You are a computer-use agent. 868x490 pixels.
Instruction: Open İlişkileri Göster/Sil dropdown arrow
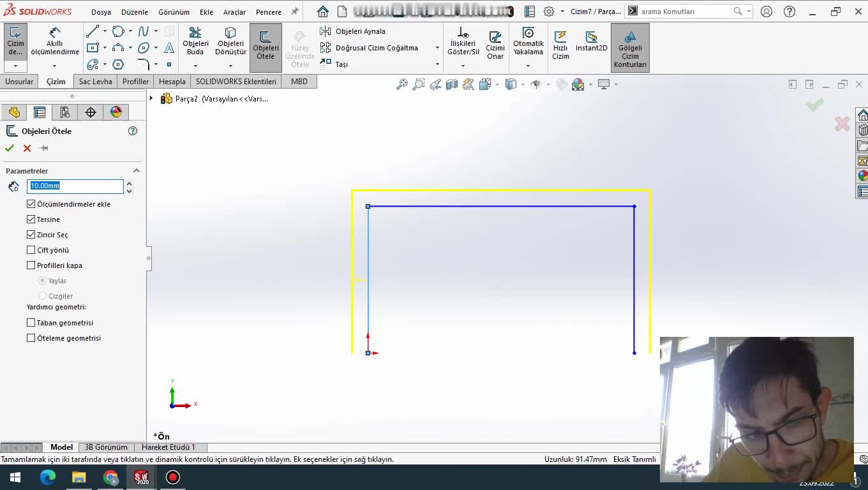click(463, 66)
